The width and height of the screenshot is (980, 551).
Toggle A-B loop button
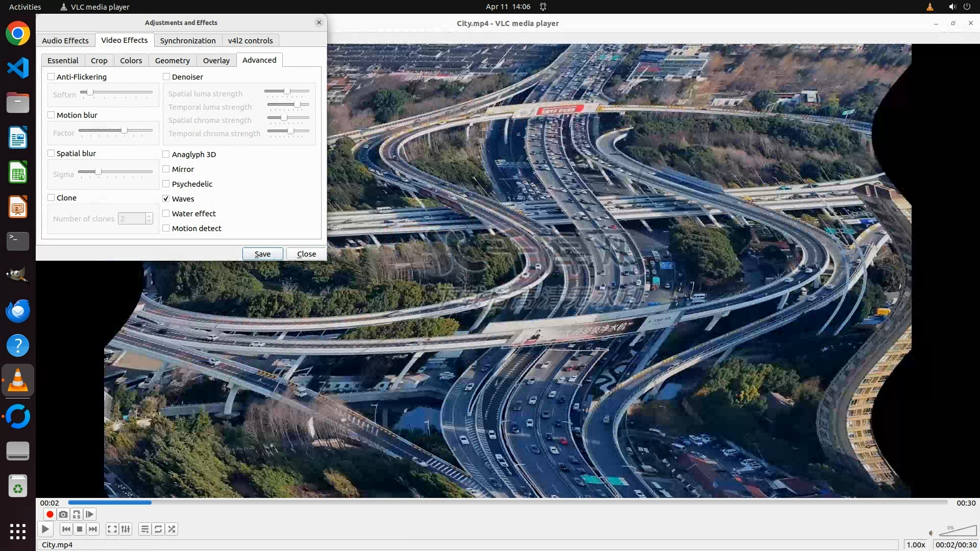tap(77, 514)
